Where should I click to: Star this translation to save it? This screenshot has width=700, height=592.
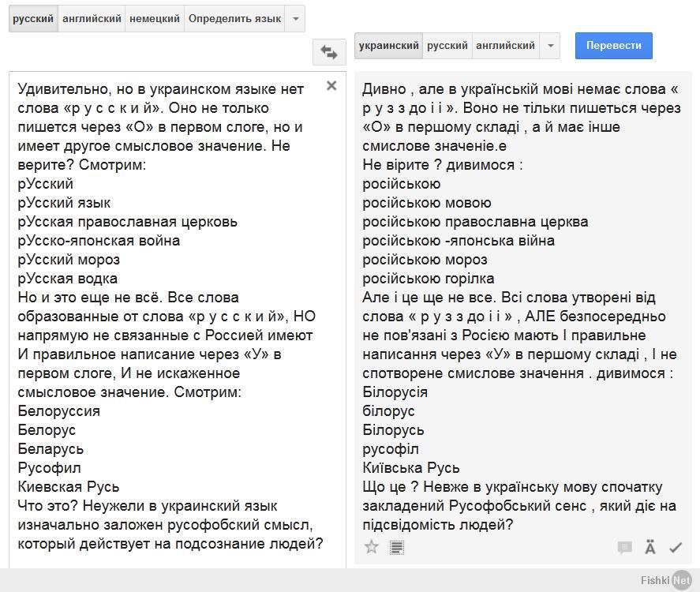[372, 547]
